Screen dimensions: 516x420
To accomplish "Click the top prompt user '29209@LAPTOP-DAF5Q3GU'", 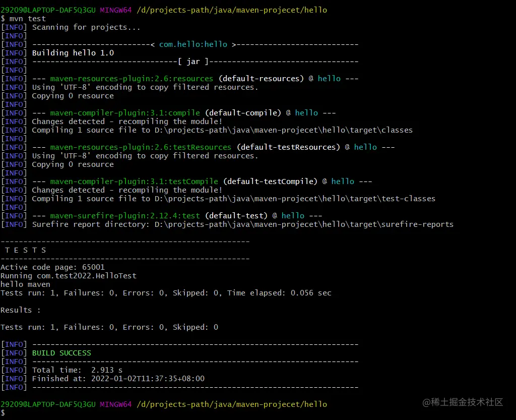I will [48, 10].
